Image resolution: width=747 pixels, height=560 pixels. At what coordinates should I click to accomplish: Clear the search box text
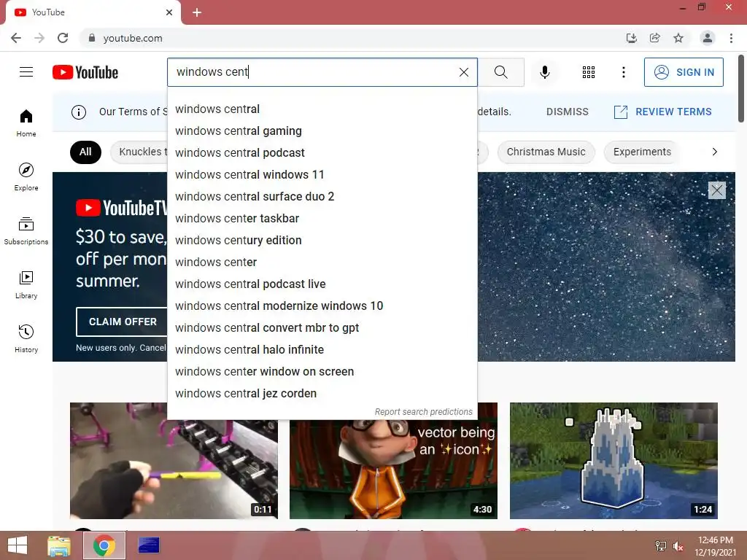click(463, 72)
